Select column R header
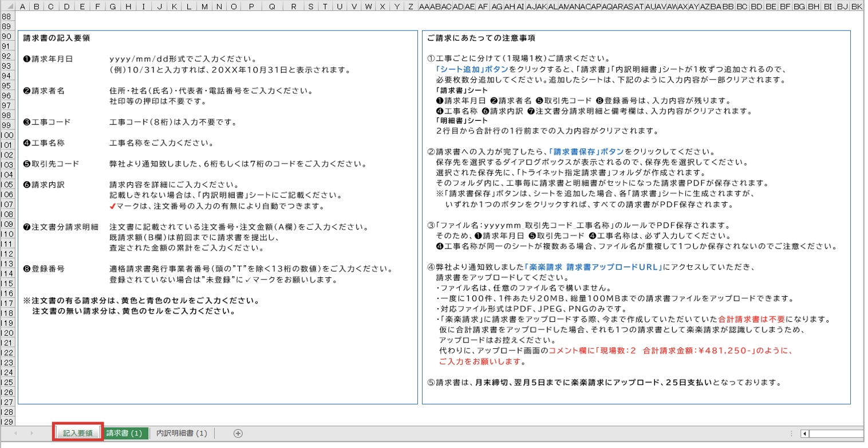The width and height of the screenshot is (868, 448). (x=293, y=7)
